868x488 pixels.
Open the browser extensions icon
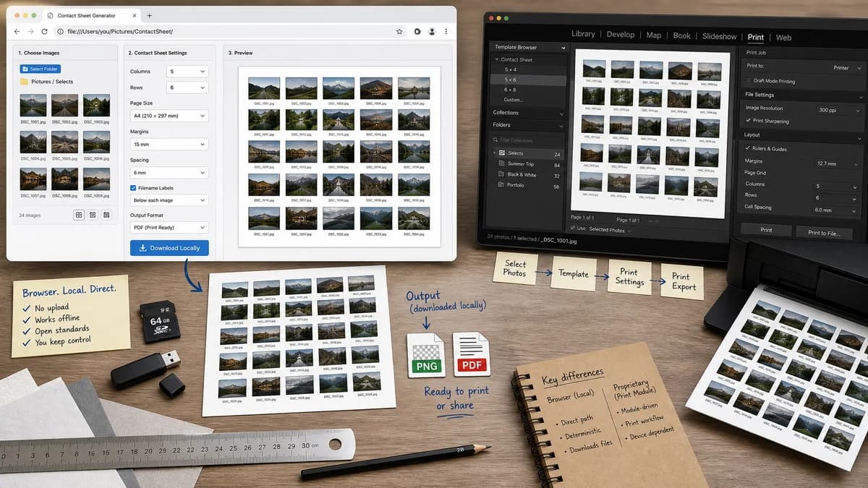tap(417, 32)
